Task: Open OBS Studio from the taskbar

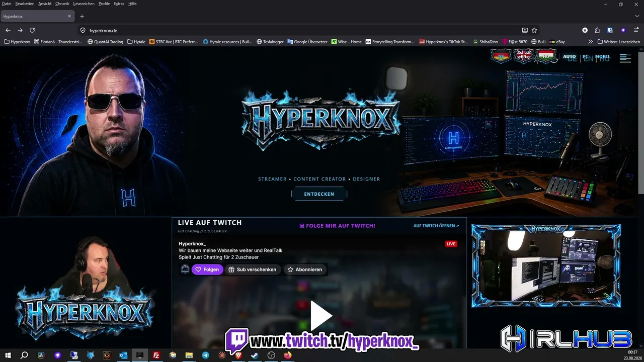Action: 271,355
